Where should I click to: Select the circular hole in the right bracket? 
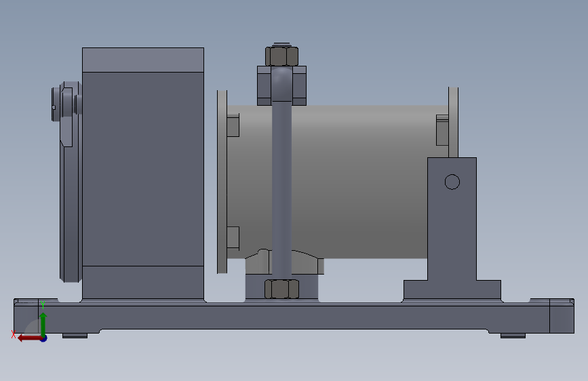[452, 182]
